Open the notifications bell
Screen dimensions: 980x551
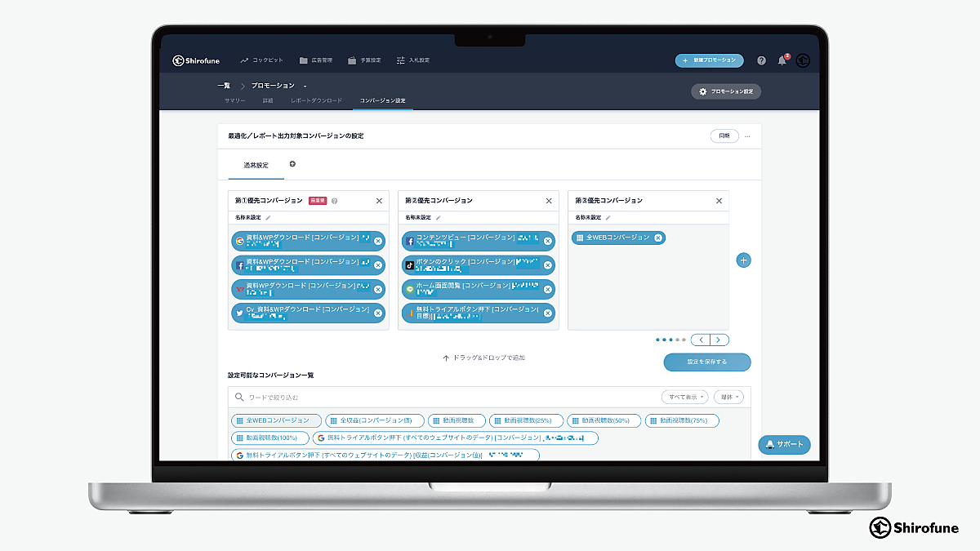coord(782,60)
